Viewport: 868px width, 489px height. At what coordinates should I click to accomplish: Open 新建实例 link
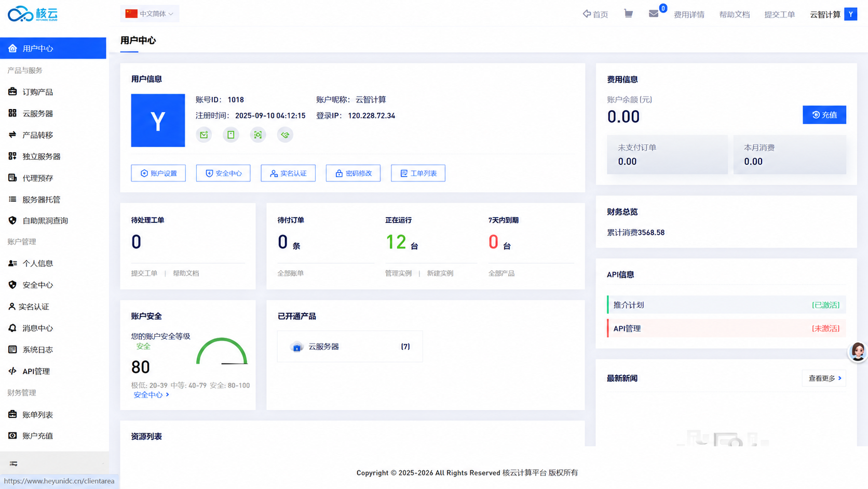(440, 273)
